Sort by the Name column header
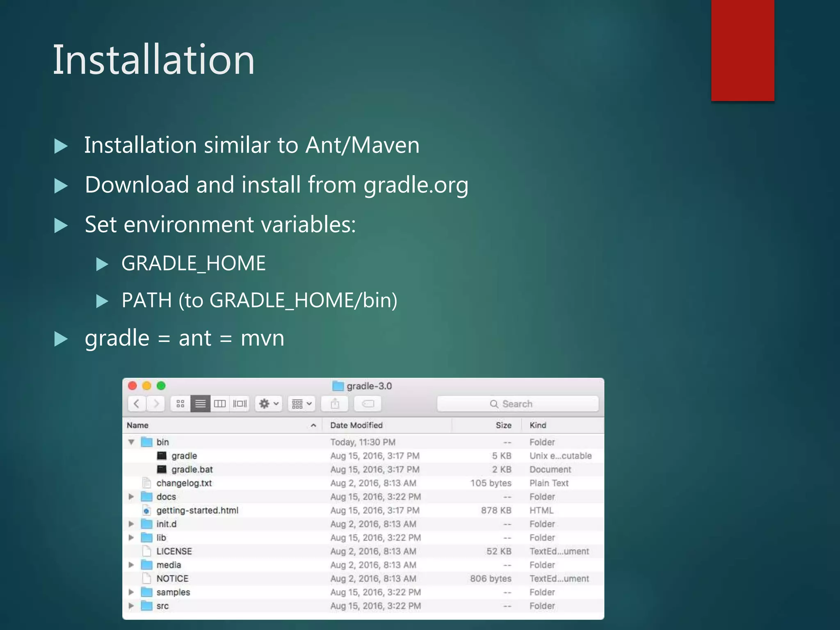Viewport: 840px width, 630px height. tap(222, 425)
